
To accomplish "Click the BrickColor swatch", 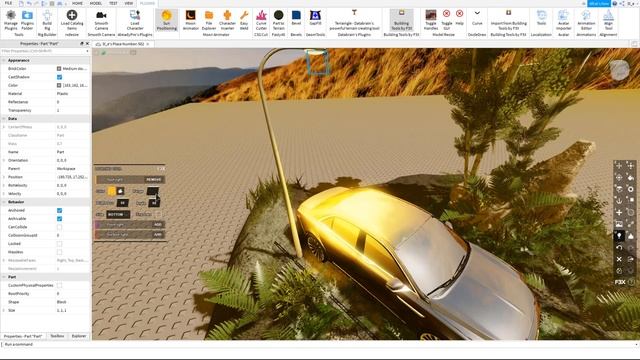I will tap(59, 69).
